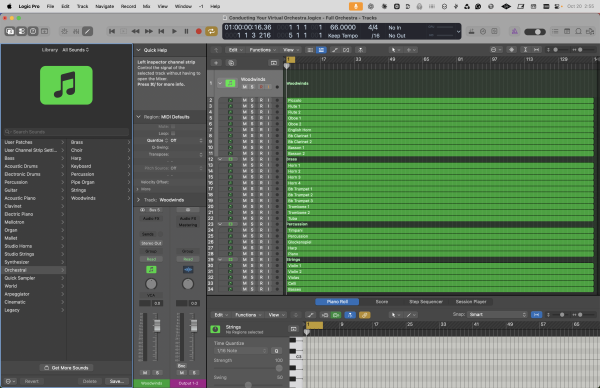Screen dimensions: 600x388
Task: Click the Smart Controls icon
Action: [x=64, y=31]
